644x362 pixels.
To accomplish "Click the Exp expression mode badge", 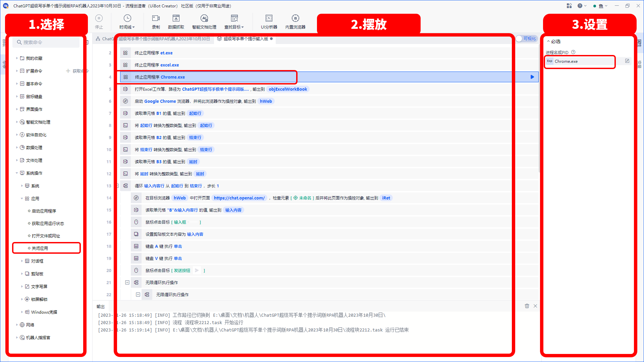I will pyautogui.click(x=550, y=61).
